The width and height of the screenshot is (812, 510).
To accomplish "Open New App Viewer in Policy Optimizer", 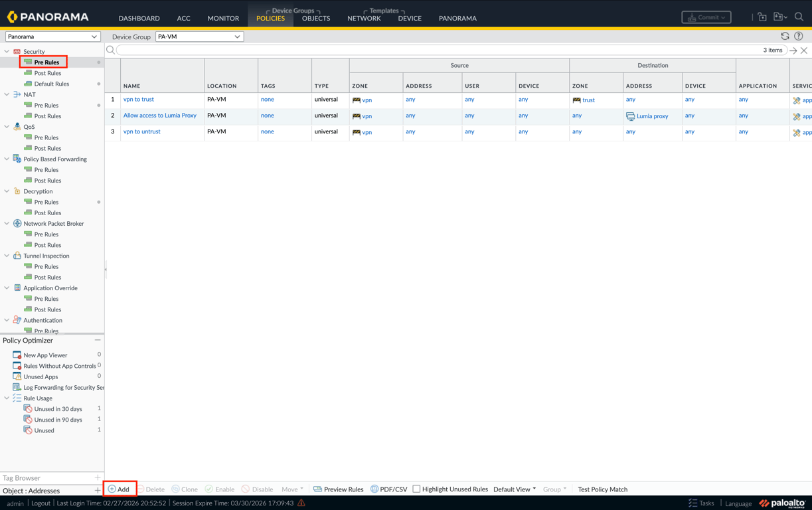I will pos(45,355).
